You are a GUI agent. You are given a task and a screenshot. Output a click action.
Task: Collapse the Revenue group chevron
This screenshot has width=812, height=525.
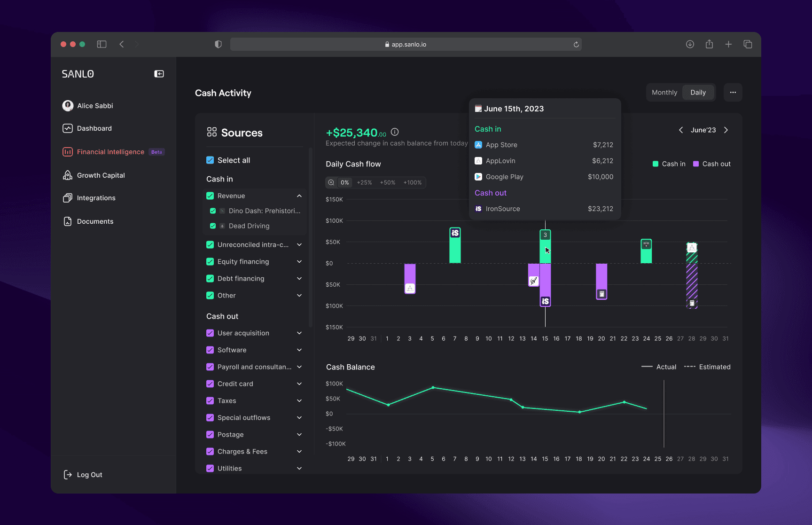(299, 196)
